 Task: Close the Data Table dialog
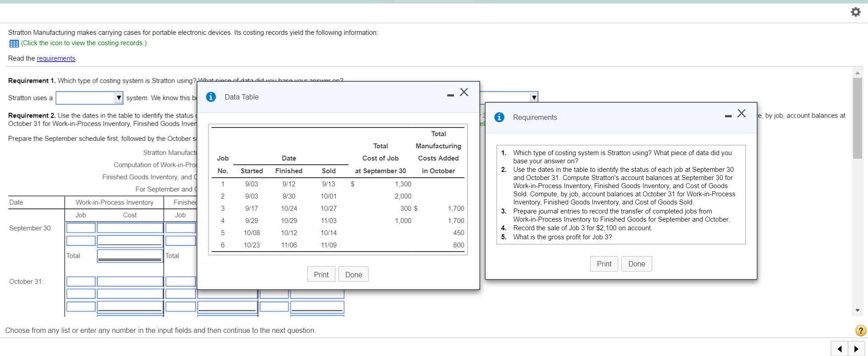(464, 92)
